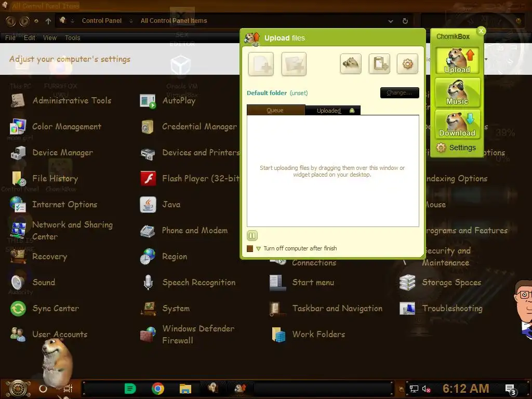
Task: Click Change... default folder button
Action: [x=400, y=92]
